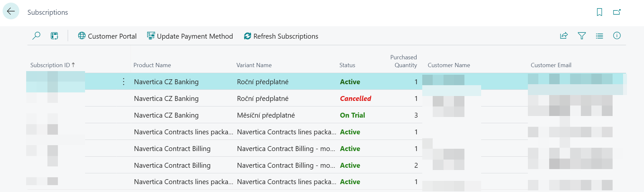Open the Status column menu
Viewport: 644px width, 192px height.
(x=347, y=65)
